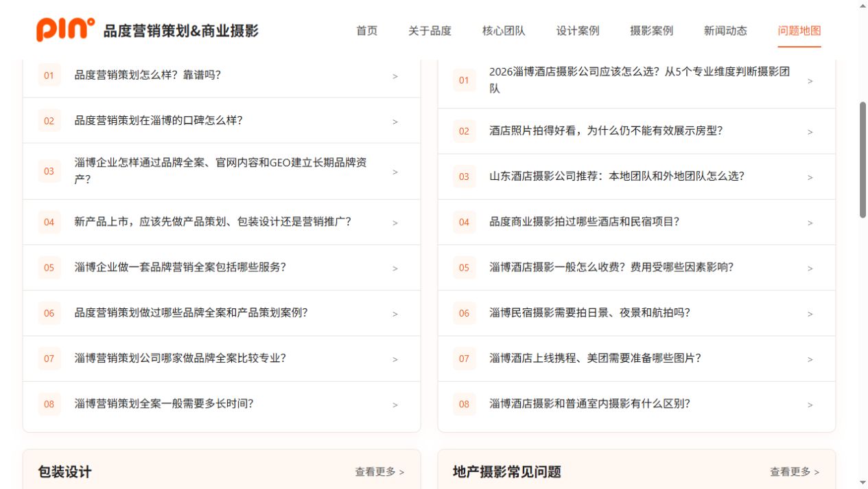Image resolution: width=868 pixels, height=489 pixels.
Task: Open question 山东酒店摄影公司推荐
Action: (637, 177)
